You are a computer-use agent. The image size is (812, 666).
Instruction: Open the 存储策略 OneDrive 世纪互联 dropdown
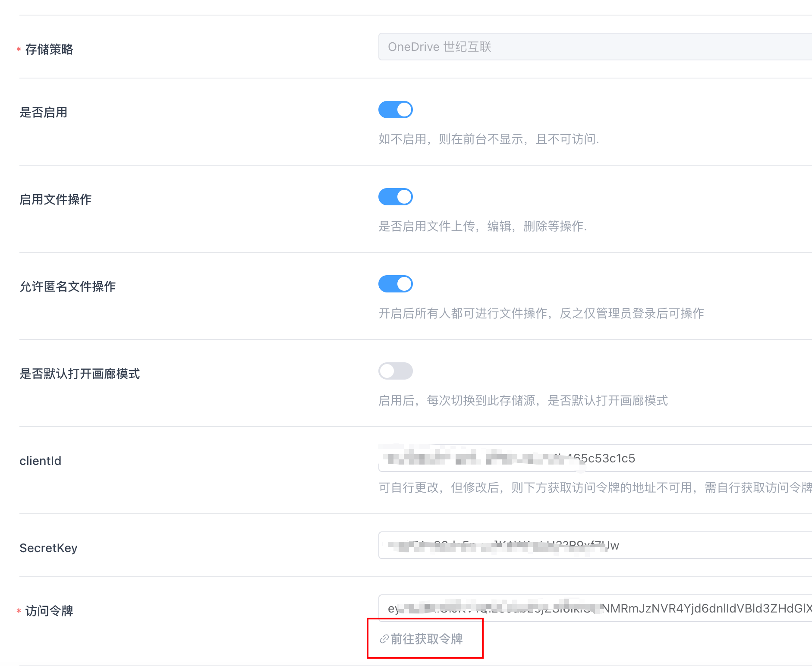595,47
